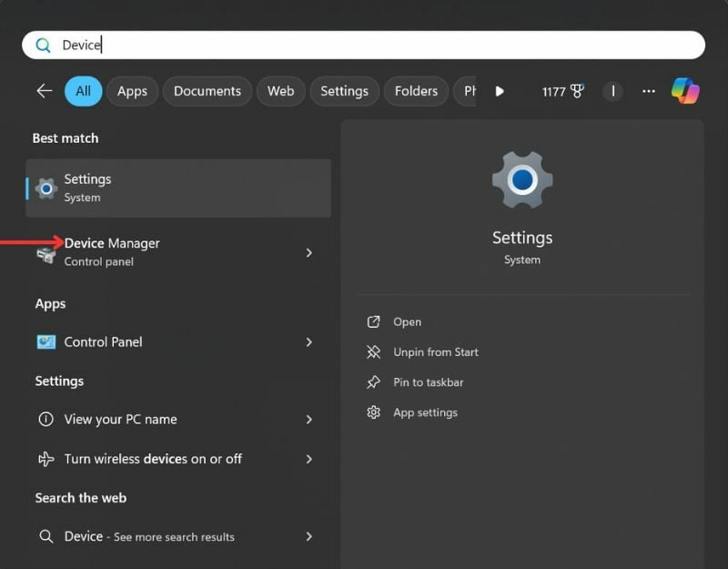
Task: Launch Copilot from the colorful icon
Action: (x=685, y=90)
